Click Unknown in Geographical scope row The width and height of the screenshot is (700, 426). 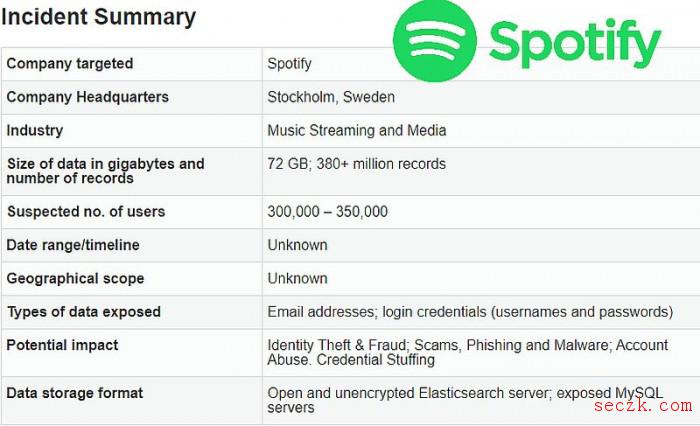297,279
